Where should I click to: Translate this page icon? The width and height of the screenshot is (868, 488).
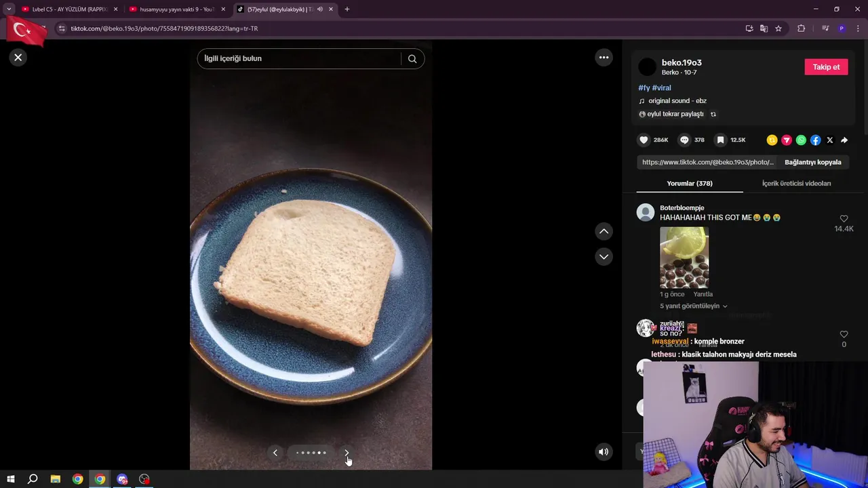tap(764, 28)
